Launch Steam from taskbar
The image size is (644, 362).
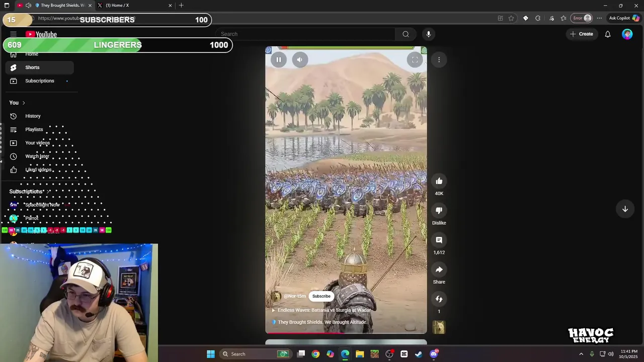[419, 354]
